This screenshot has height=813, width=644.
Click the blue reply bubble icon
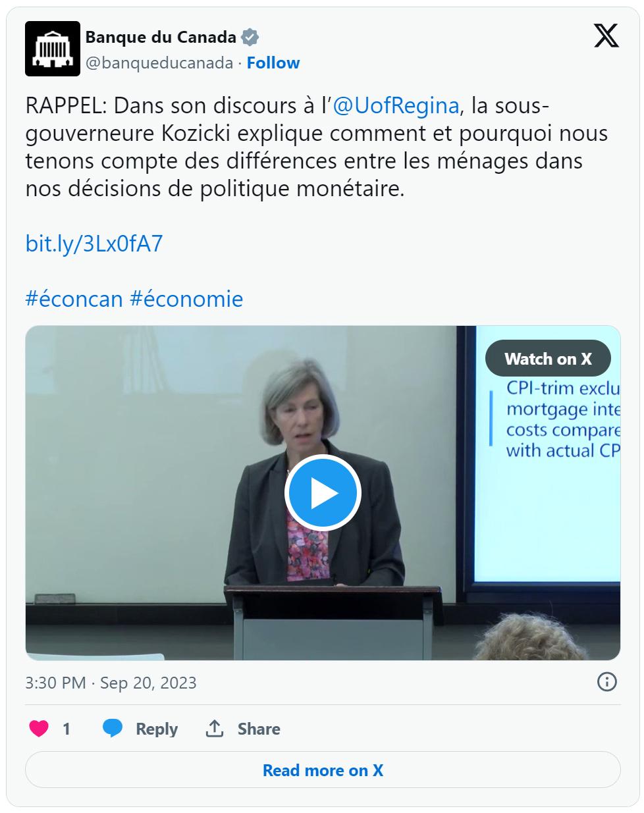113,728
